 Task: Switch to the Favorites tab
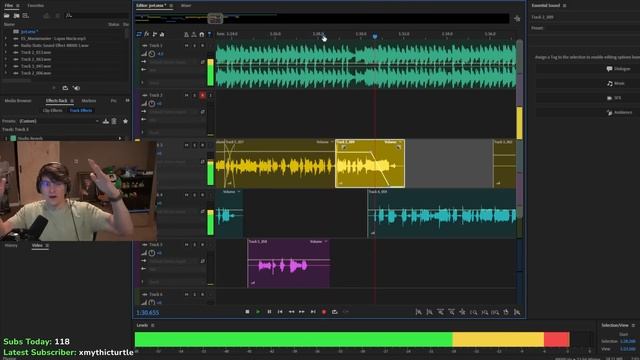click(36, 6)
